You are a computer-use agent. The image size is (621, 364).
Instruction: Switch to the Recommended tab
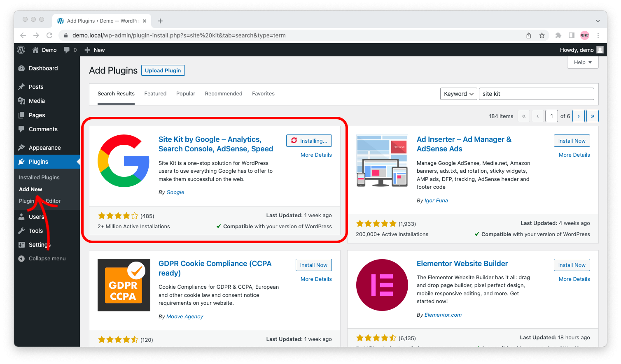[224, 94]
